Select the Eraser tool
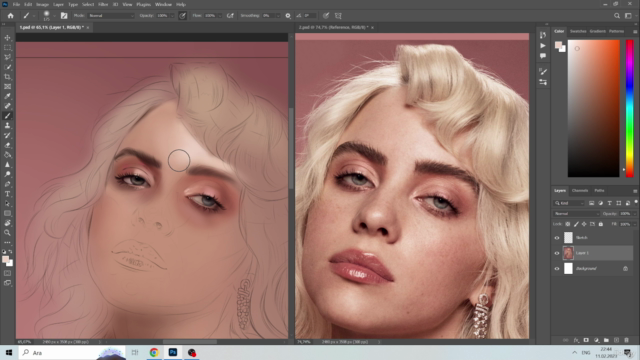640x360 pixels. coord(7,145)
